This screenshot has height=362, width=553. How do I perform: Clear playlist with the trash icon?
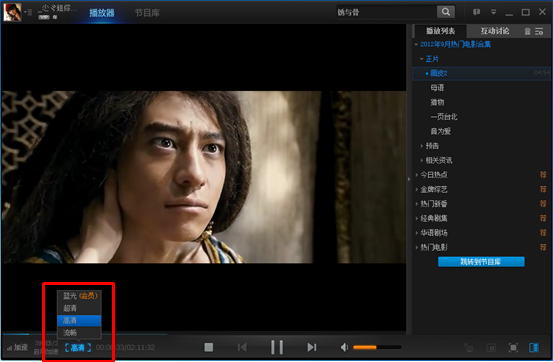[528, 31]
